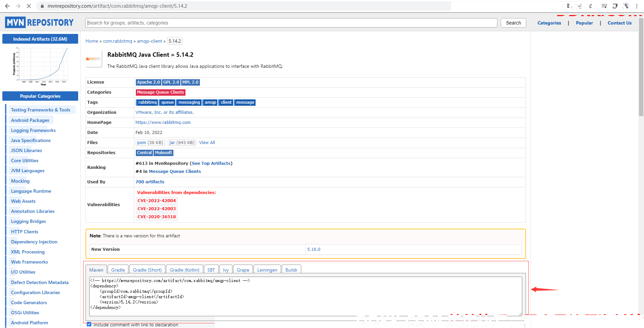Open Dependency Injection category

(x=34, y=242)
